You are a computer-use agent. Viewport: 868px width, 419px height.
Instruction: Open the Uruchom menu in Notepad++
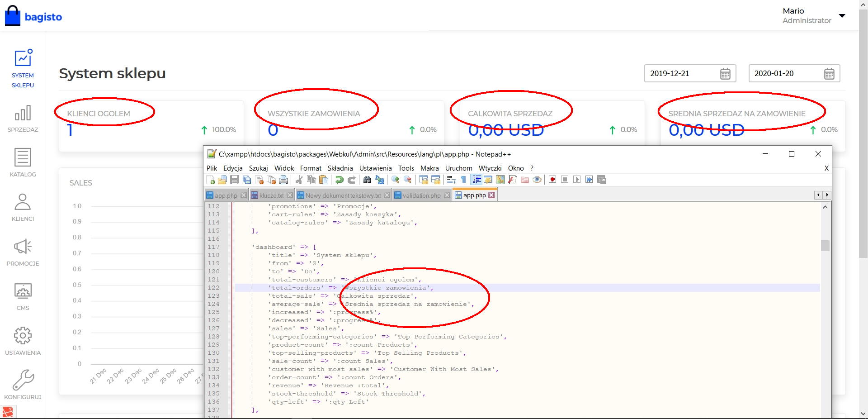[x=458, y=168]
